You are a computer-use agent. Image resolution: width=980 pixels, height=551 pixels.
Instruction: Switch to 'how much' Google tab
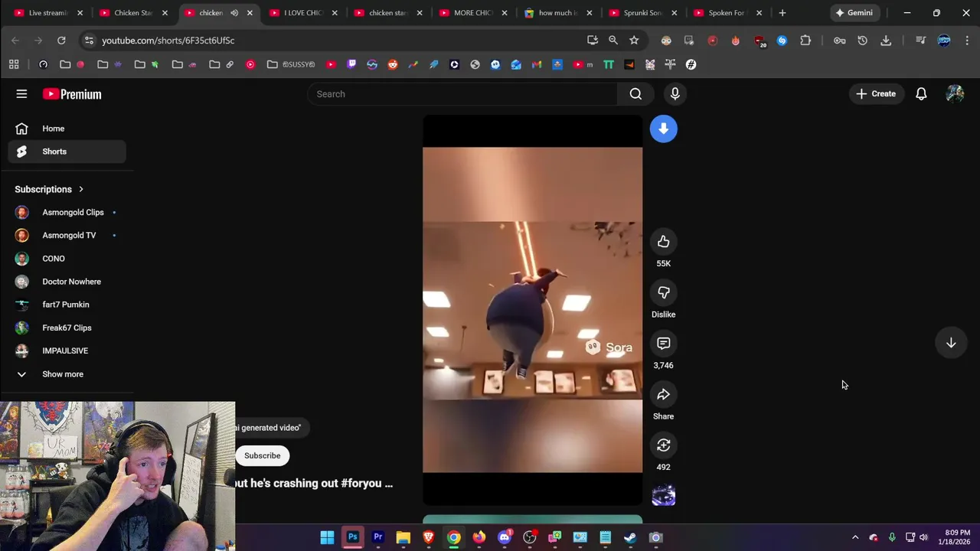coord(557,13)
